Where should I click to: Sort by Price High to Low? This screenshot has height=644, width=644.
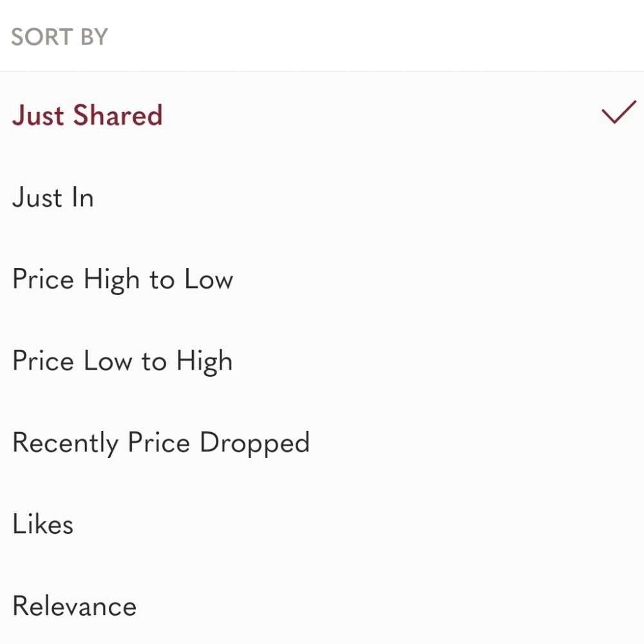click(x=322, y=279)
